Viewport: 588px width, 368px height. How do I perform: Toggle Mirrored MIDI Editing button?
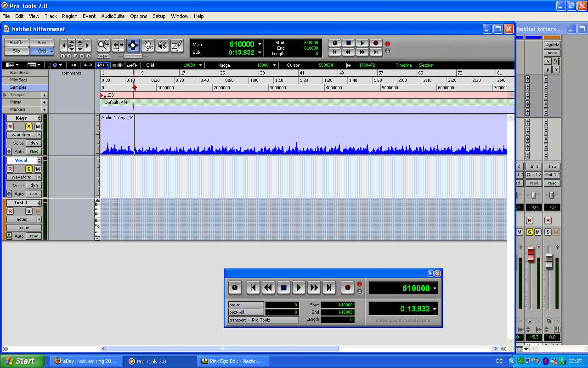click(132, 65)
